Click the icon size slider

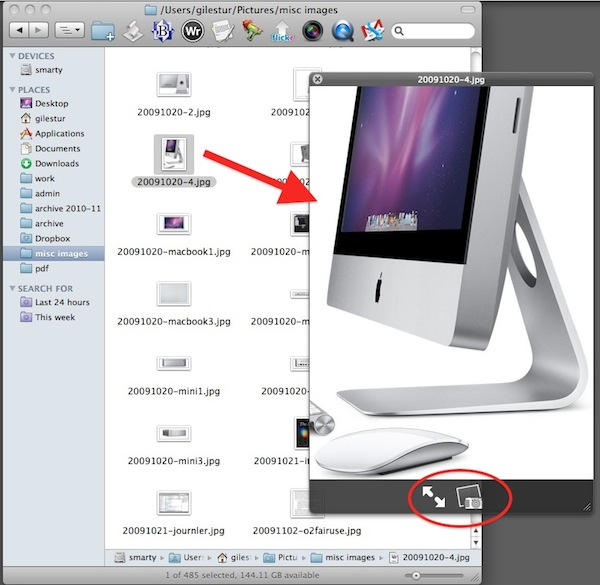pos(434,575)
